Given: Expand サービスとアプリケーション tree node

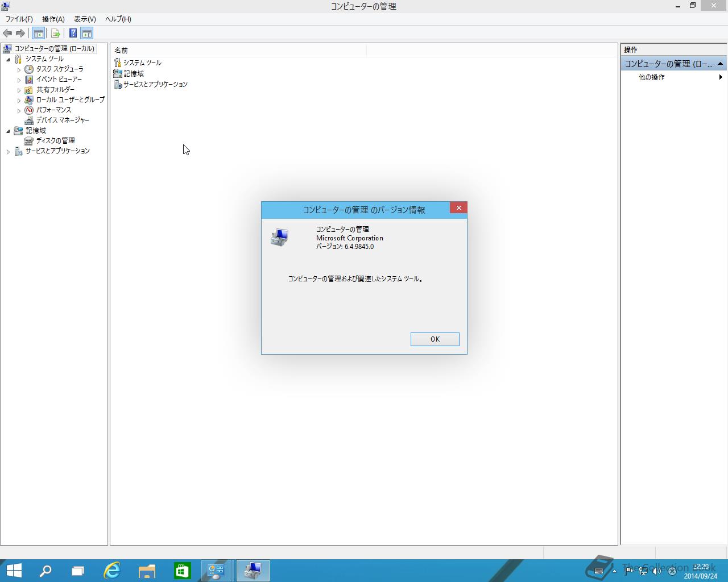Looking at the screenshot, I should (8, 152).
